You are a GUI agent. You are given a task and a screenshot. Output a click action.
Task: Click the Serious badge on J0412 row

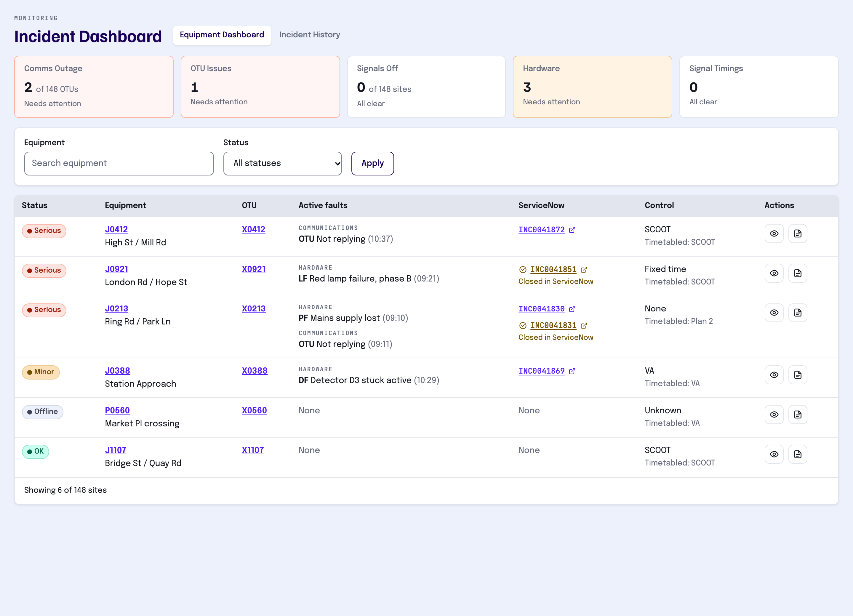click(x=44, y=231)
